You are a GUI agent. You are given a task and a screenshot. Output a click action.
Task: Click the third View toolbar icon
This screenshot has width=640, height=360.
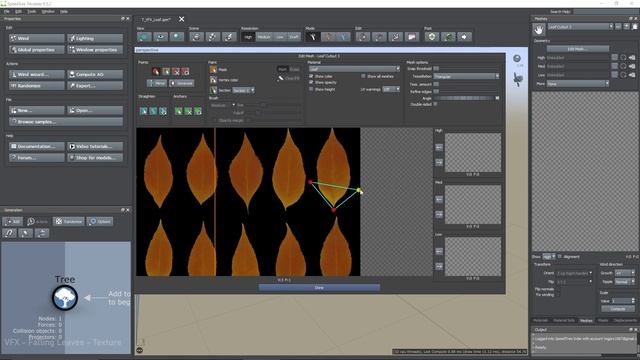[x=177, y=37]
